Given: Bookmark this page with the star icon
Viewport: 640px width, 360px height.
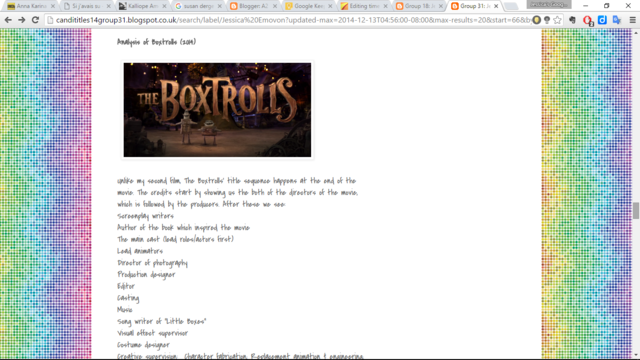Looking at the screenshot, I should 558,20.
